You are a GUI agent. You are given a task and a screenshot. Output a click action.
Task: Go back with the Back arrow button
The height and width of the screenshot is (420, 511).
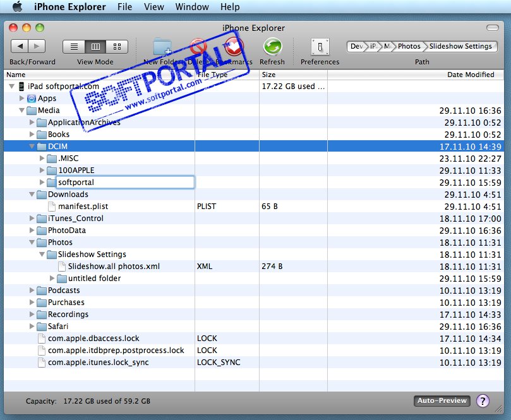[x=20, y=46]
